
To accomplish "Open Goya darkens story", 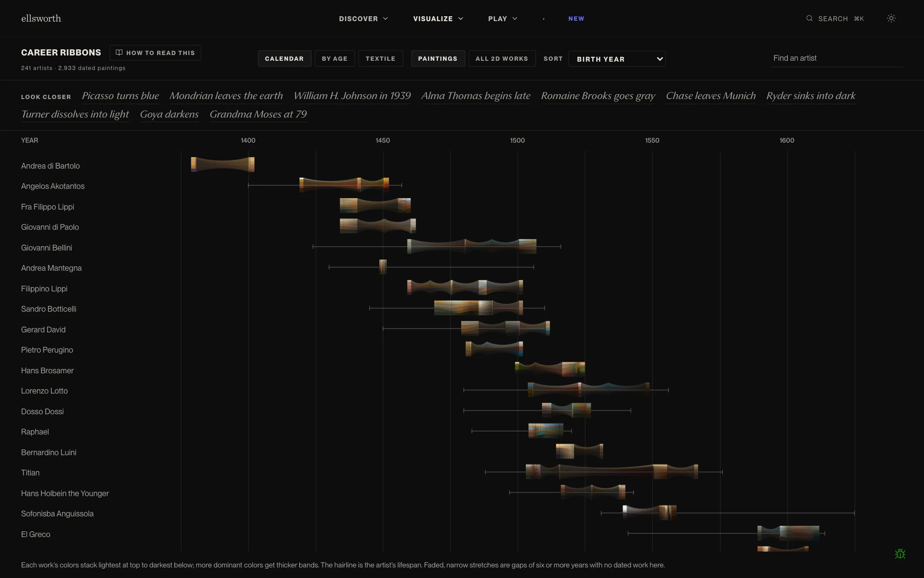I will 169,114.
